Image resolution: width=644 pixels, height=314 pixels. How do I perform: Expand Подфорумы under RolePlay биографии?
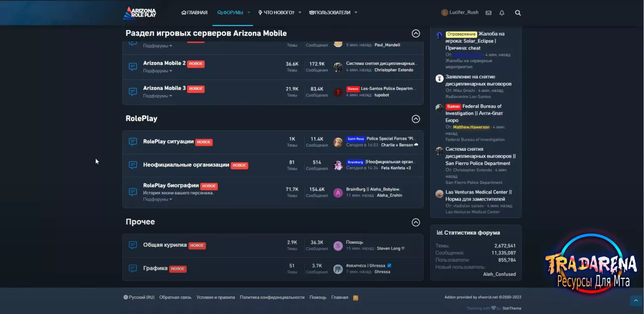(157, 199)
